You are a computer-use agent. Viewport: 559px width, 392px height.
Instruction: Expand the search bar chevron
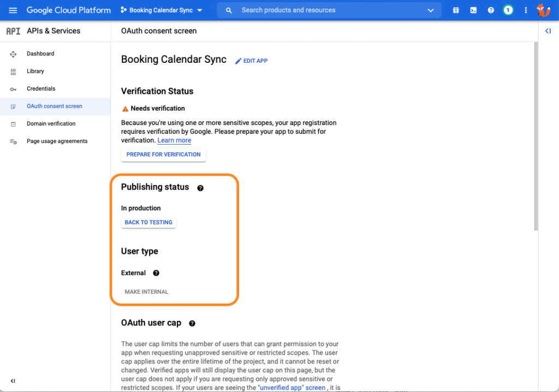pos(431,10)
